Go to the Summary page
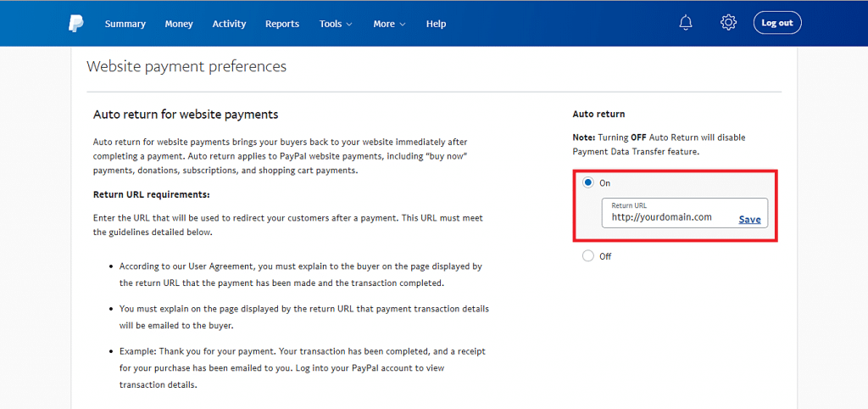The width and height of the screenshot is (868, 409). tap(125, 24)
